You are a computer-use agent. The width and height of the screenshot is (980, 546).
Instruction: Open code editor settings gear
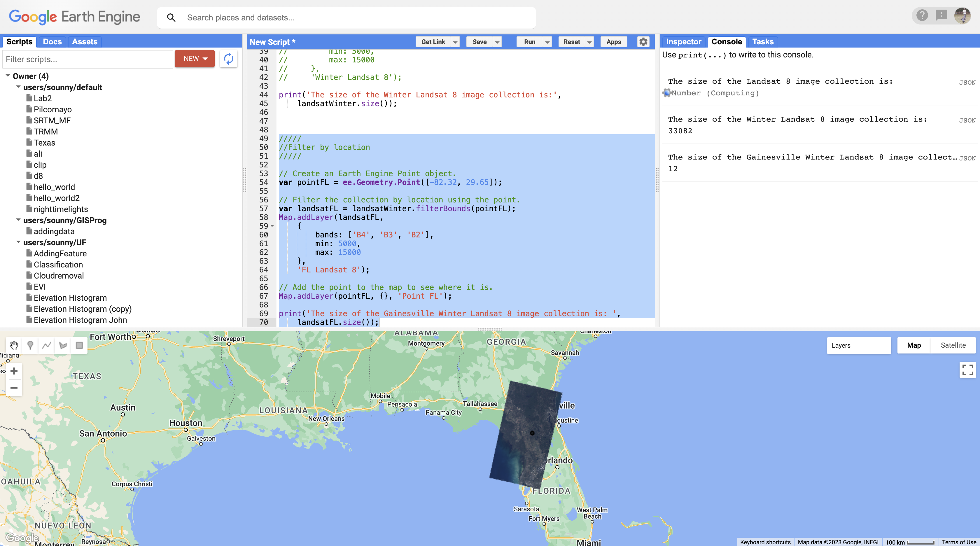643,42
